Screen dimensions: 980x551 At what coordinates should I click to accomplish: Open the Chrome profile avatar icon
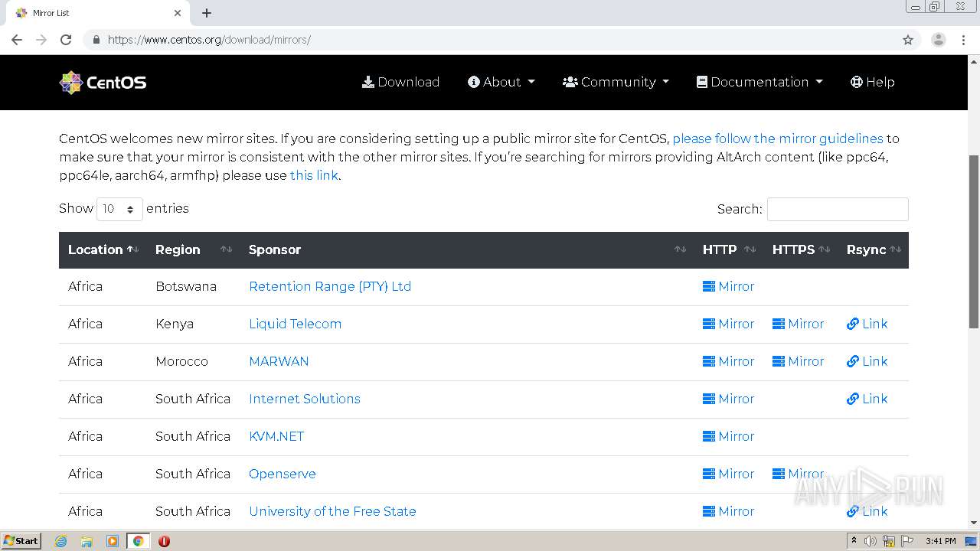point(939,40)
